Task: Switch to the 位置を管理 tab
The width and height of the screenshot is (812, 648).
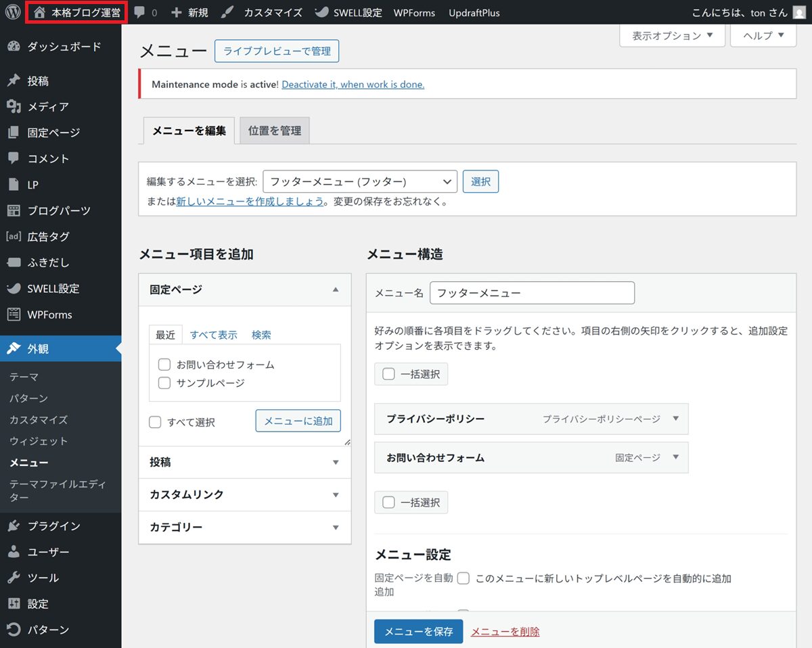Action: pos(275,131)
